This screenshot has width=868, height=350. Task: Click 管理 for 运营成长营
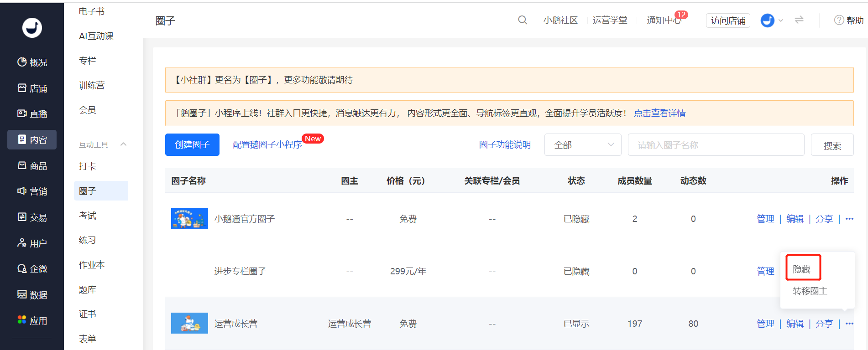tap(765, 324)
